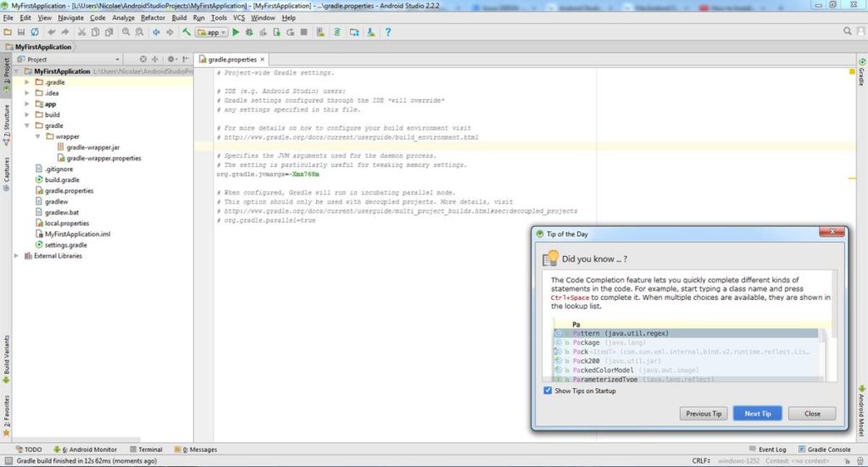The image size is (868, 467).
Task: Open the AVD Manager icon
Action: pyautogui.click(x=320, y=32)
